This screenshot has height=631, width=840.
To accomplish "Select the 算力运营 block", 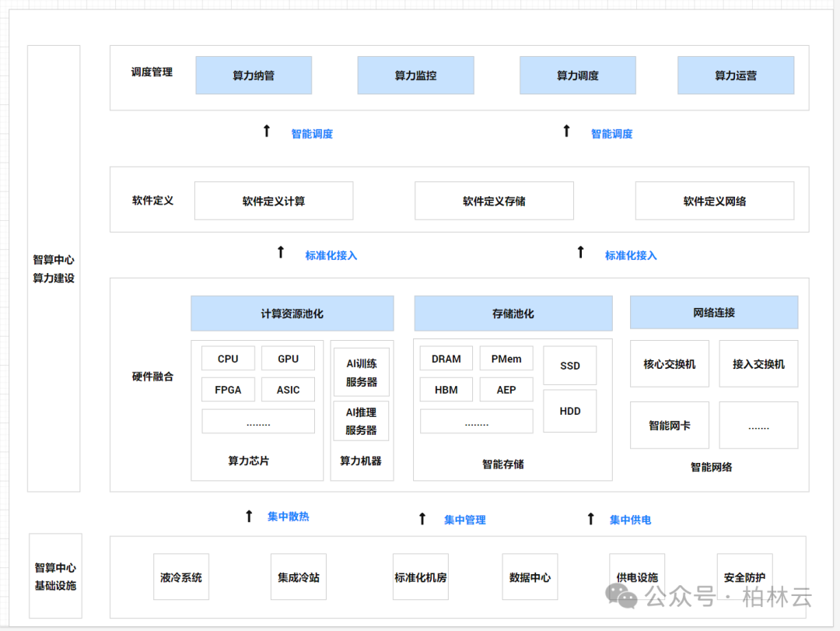I will (x=735, y=75).
